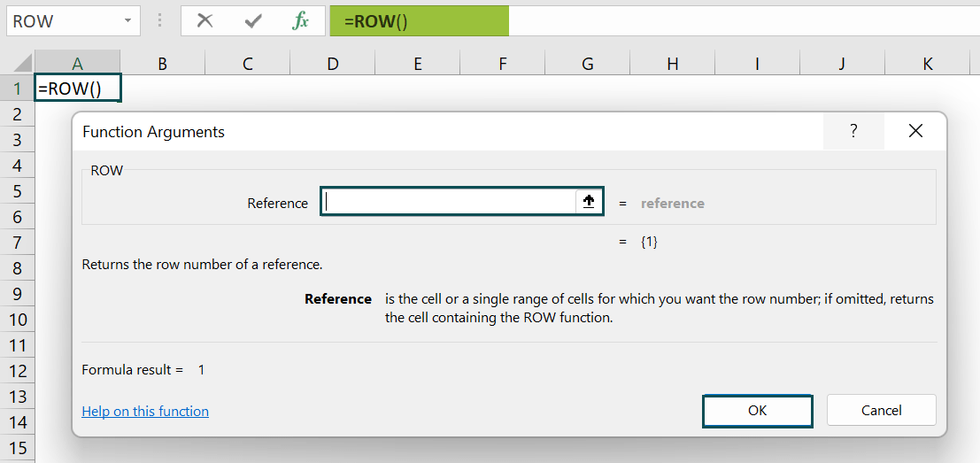This screenshot has height=463, width=980.
Task: Select column D header
Action: click(333, 63)
